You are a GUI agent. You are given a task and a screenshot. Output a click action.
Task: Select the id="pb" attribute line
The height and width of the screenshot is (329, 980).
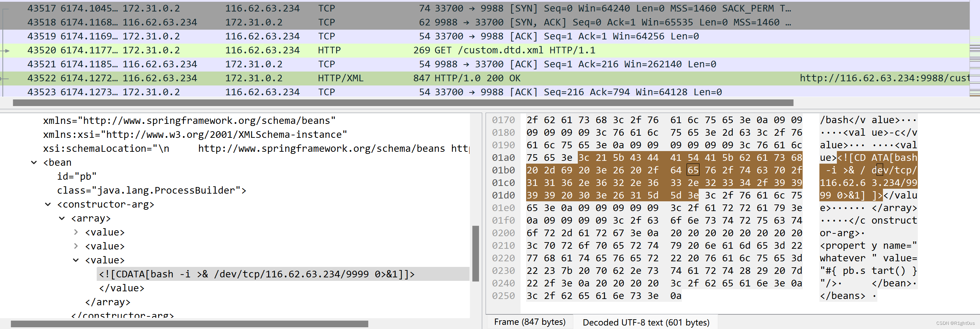[x=76, y=177]
